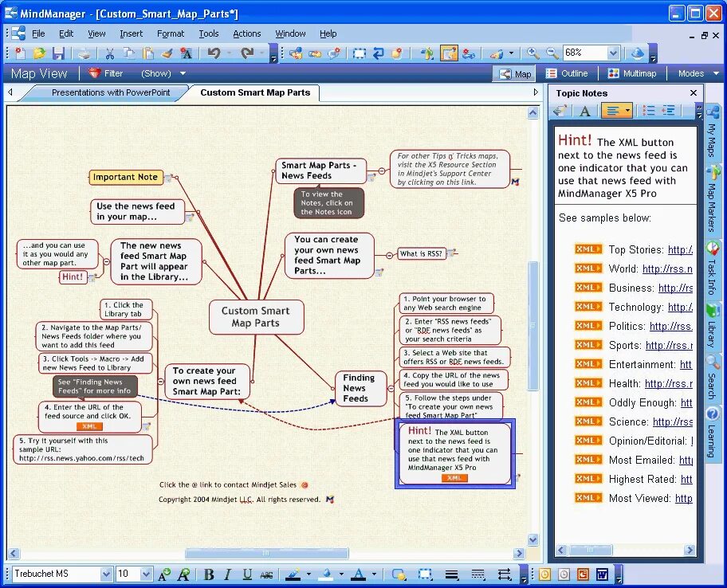Open the font name dropdown
727x588 pixels.
point(106,574)
